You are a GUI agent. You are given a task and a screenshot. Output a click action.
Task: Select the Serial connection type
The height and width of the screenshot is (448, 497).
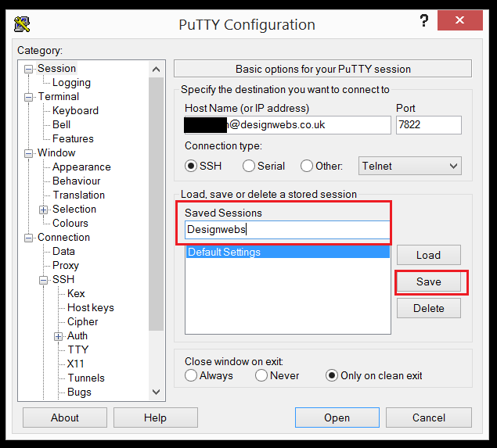tap(250, 166)
